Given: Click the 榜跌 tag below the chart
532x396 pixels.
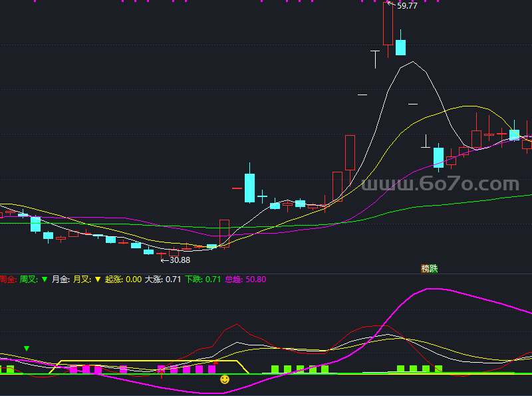Looking at the screenshot, I should 429,269.
